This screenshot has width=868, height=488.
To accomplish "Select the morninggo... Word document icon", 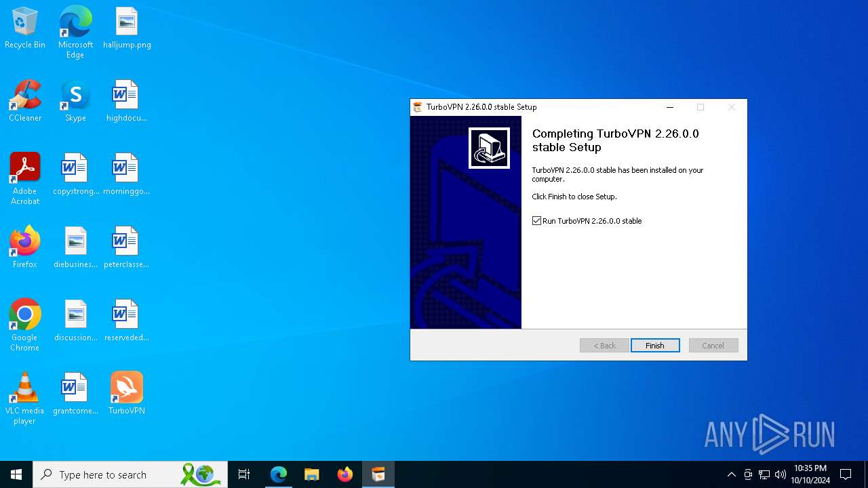I will pyautogui.click(x=126, y=175).
